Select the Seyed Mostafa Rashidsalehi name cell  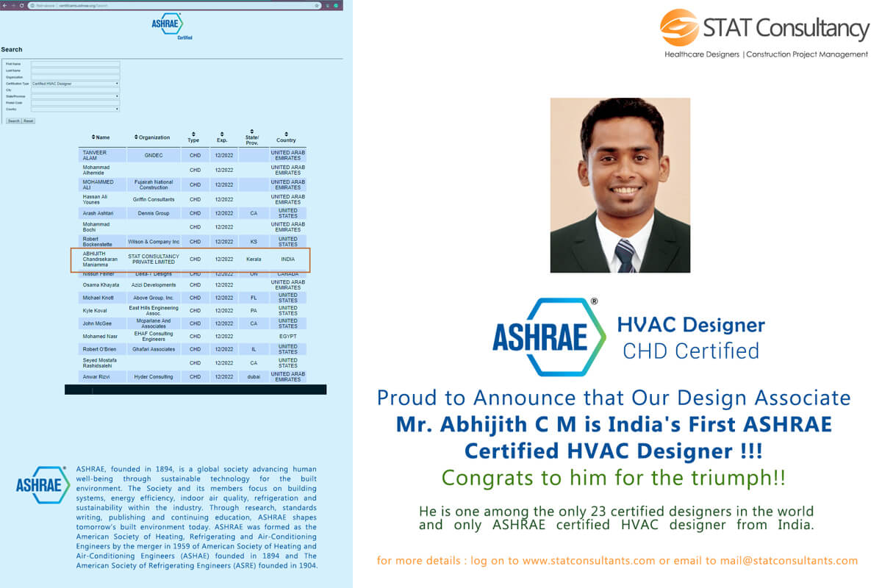pyautogui.click(x=99, y=362)
